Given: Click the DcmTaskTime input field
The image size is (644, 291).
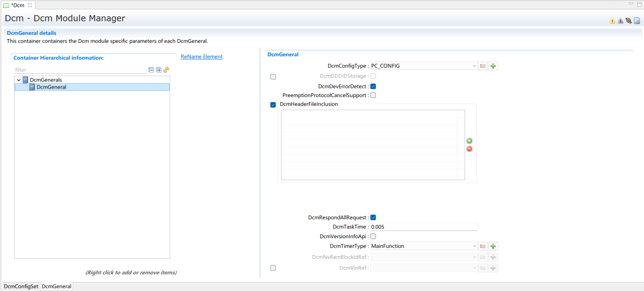Looking at the screenshot, I should pos(423,227).
